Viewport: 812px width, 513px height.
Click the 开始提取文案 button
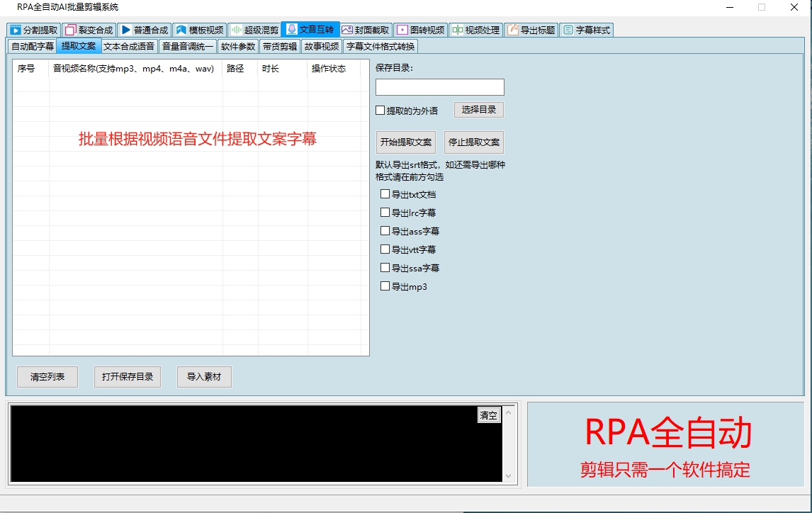pos(405,142)
